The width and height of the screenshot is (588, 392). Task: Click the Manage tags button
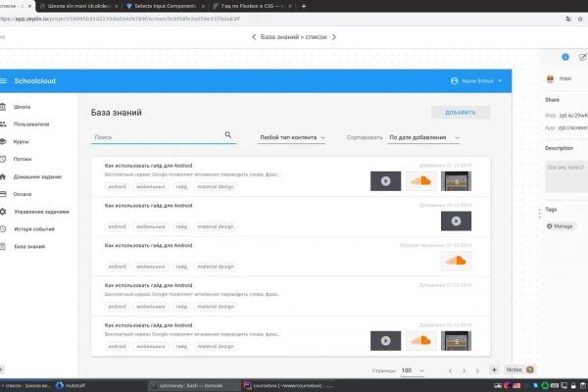point(560,226)
